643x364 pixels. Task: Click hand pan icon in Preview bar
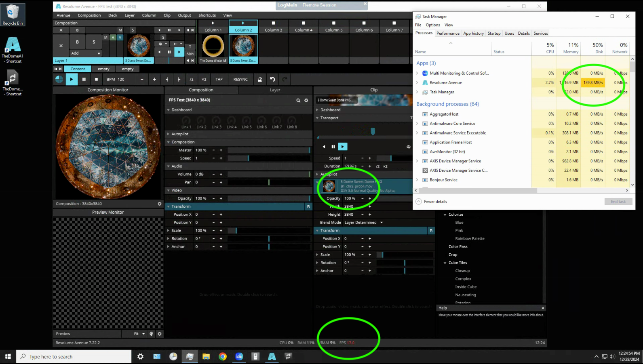tap(152, 334)
